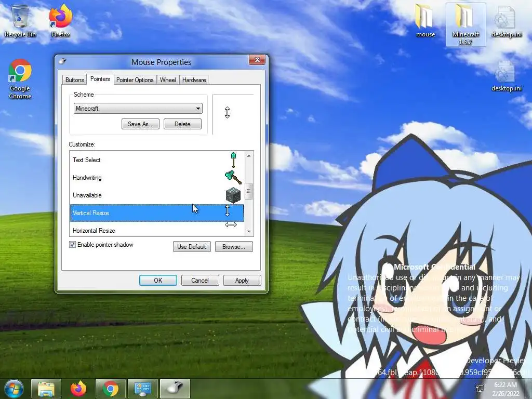Toggle the Enable pointer shadow checkbox

click(72, 245)
